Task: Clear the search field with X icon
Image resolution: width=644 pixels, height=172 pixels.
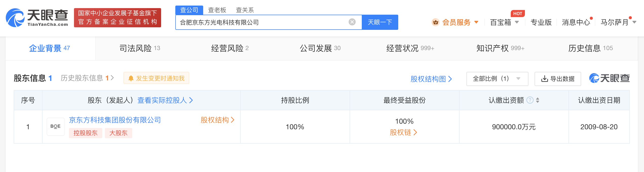Action: pyautogui.click(x=352, y=22)
